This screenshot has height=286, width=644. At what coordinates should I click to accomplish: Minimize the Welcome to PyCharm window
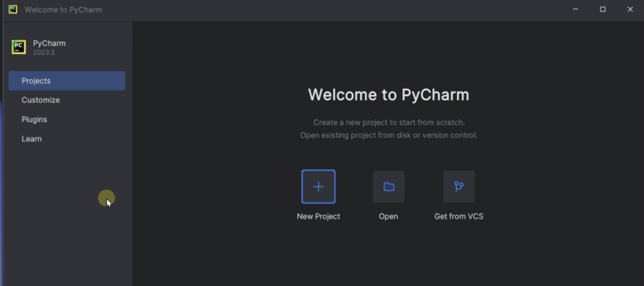[x=575, y=9]
